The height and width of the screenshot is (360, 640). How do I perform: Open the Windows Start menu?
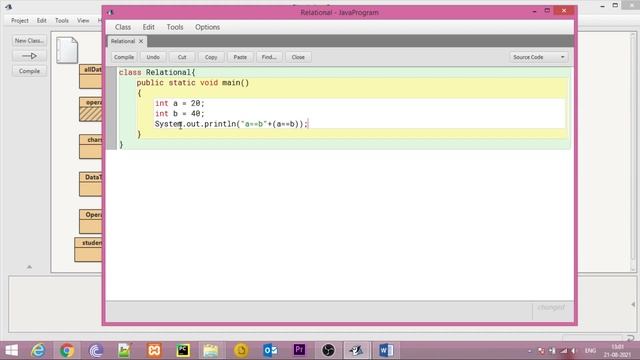tap(11, 350)
